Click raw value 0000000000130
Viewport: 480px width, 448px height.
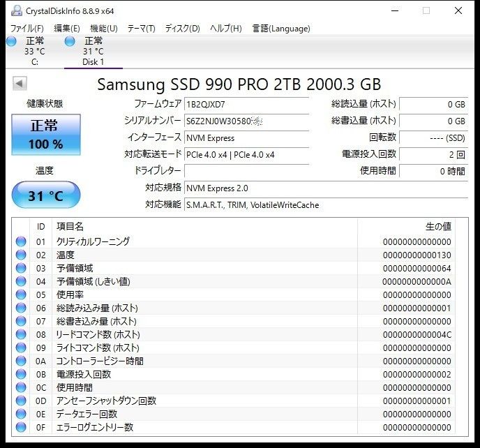tap(417, 255)
